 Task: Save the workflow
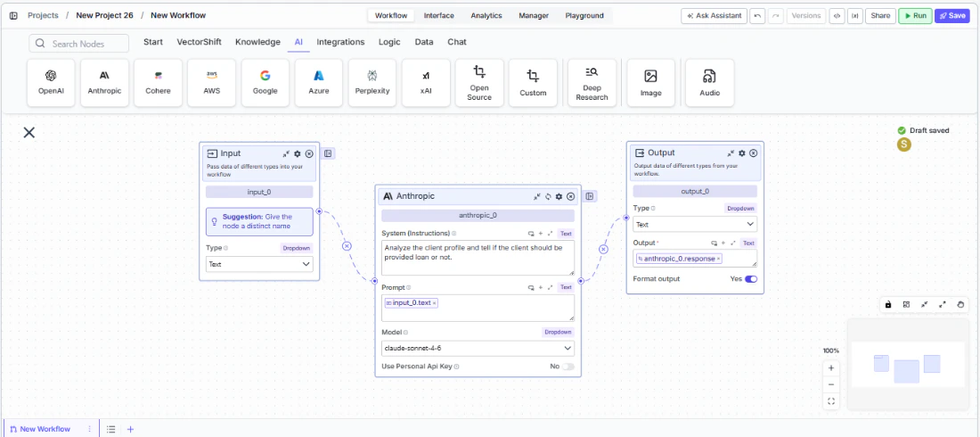tap(951, 16)
